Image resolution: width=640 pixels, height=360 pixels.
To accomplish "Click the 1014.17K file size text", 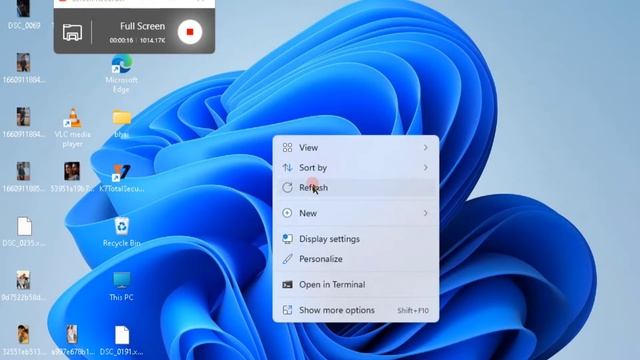I will click(153, 40).
